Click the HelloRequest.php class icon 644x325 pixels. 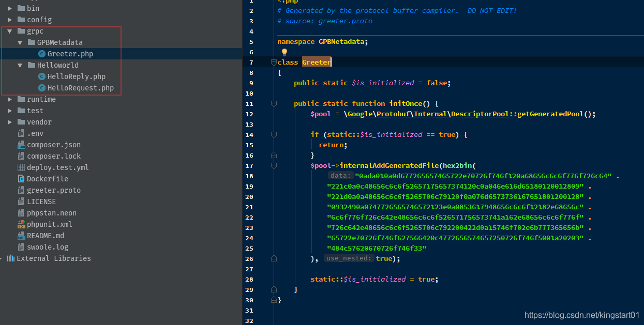click(42, 88)
